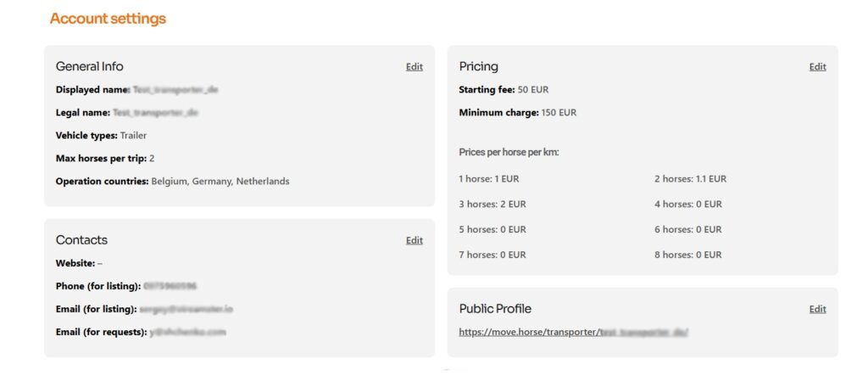
Task: Select the 2 horses 1.1 EUR entry
Action: point(690,179)
